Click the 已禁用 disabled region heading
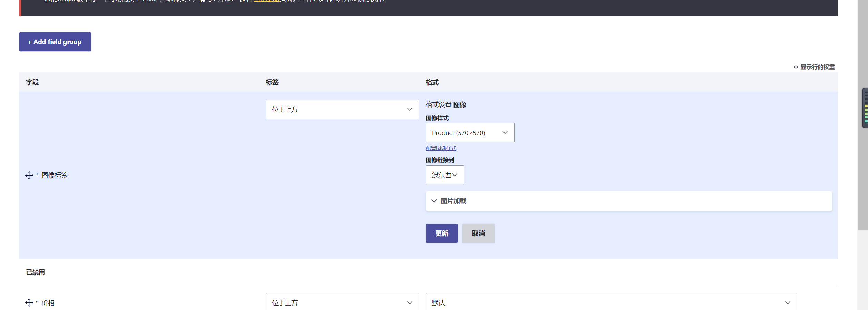868x310 pixels. (36, 272)
